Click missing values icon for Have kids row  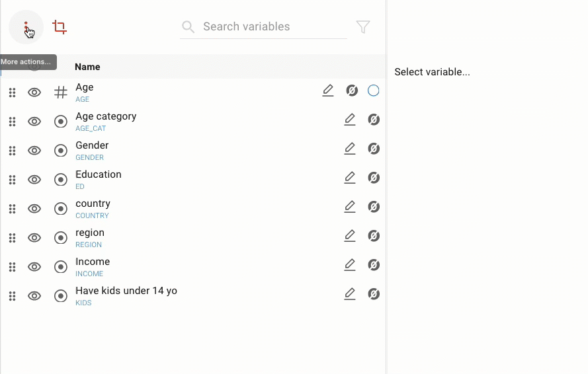(x=374, y=294)
